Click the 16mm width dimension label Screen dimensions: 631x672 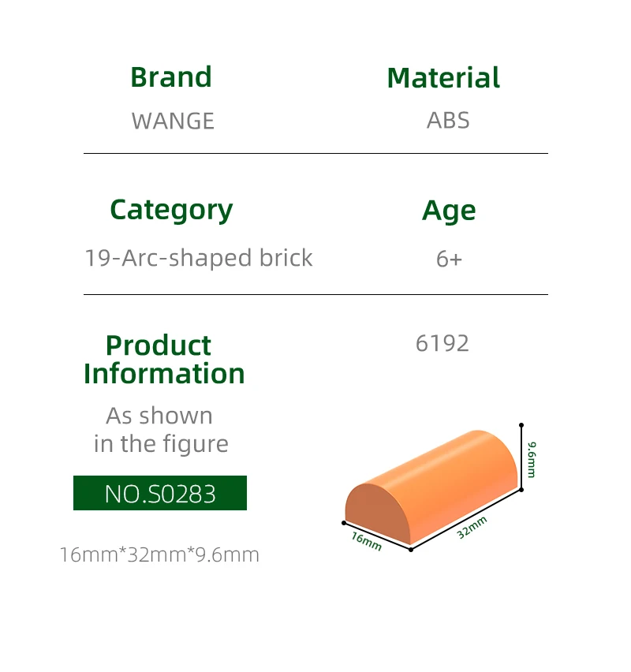pos(366,541)
